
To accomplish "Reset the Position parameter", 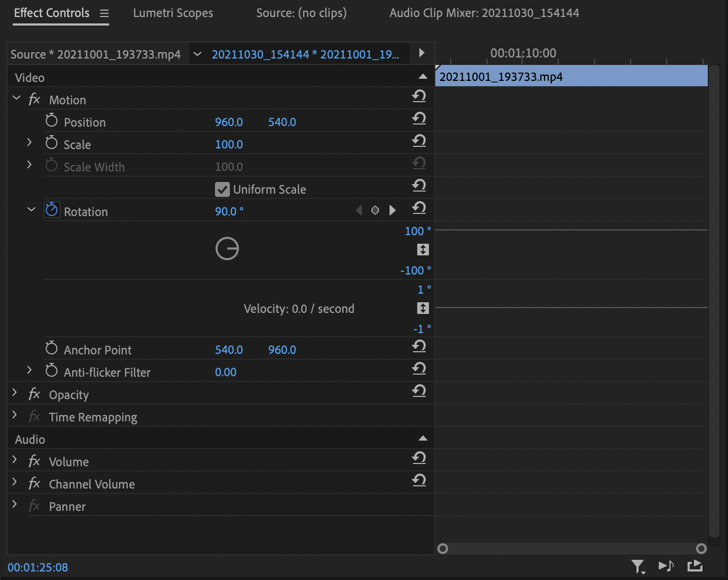I will coord(419,119).
